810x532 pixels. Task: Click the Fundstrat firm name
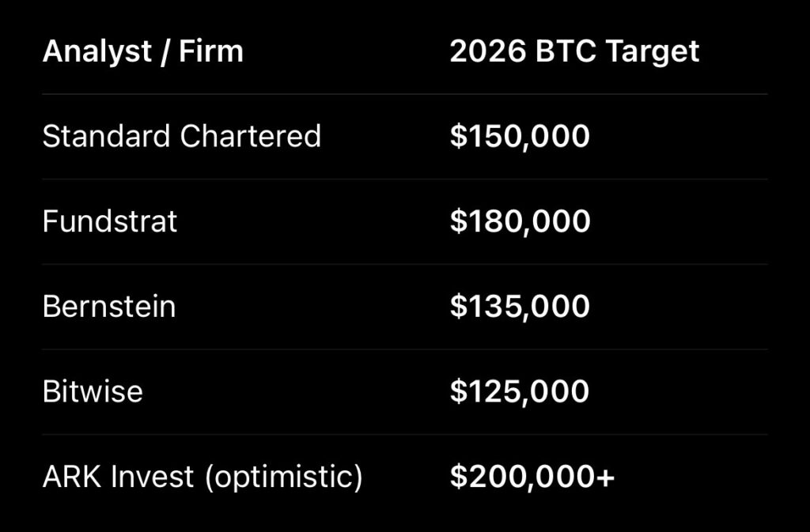click(x=110, y=221)
